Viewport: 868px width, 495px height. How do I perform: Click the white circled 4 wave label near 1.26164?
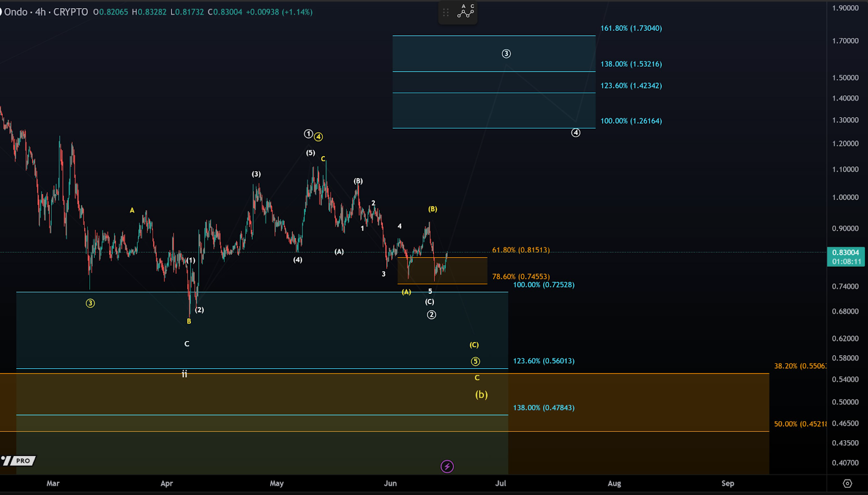(x=576, y=133)
